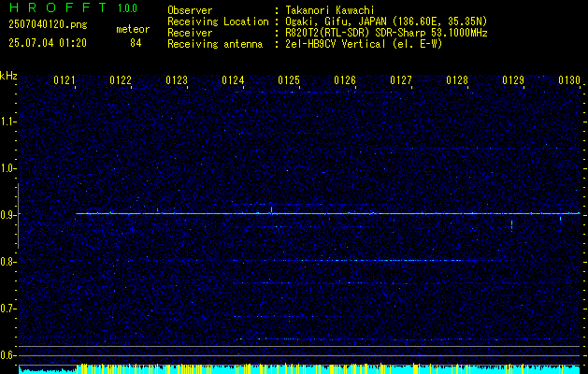
Task: Click the version number 1.0.0
Action: click(x=127, y=8)
